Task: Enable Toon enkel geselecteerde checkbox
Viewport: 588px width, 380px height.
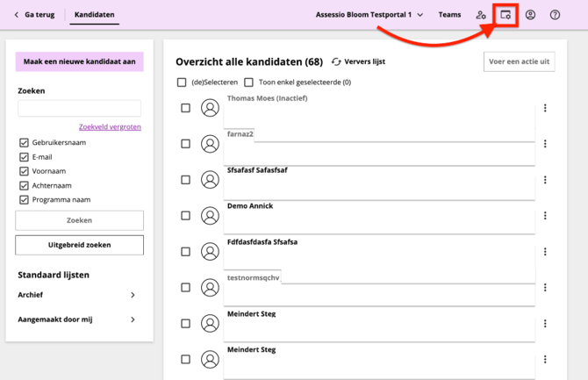Action: (x=249, y=82)
